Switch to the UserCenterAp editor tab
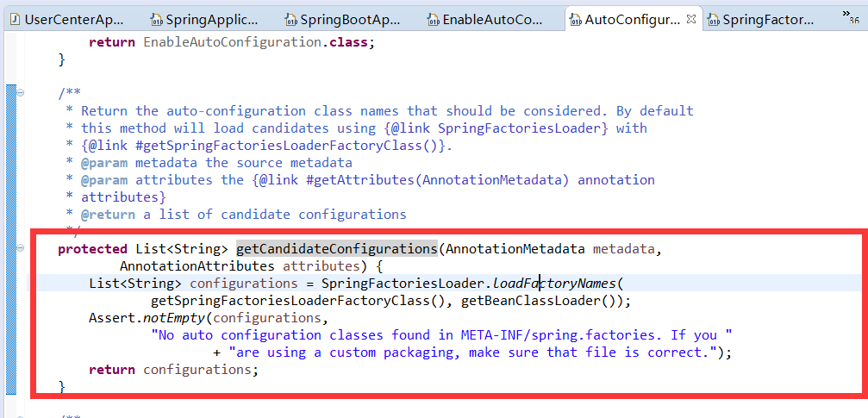The image size is (868, 418). tap(68, 21)
